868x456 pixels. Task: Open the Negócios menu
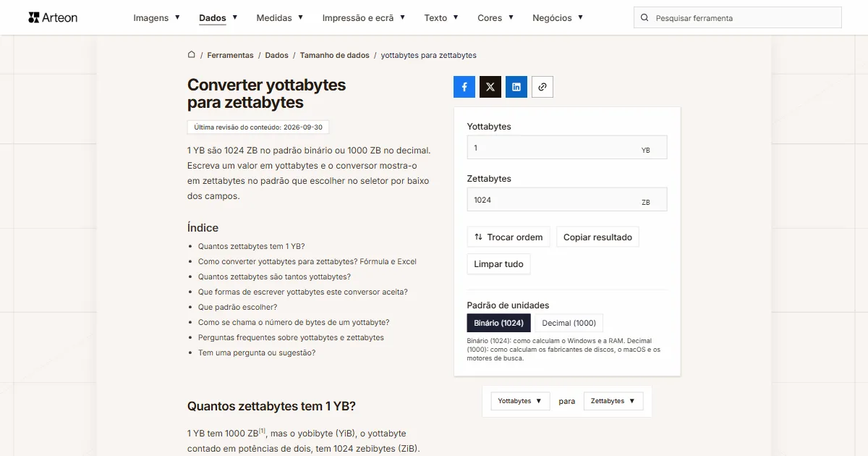pos(558,18)
